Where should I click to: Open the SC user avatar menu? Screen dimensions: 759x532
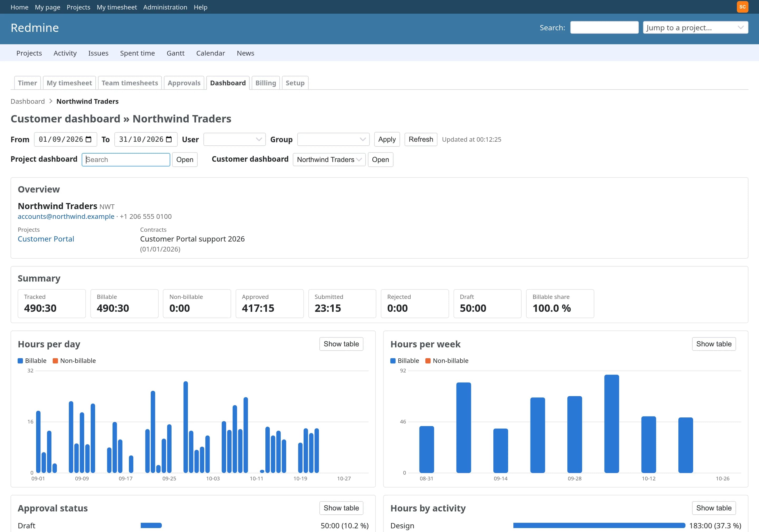point(742,7)
